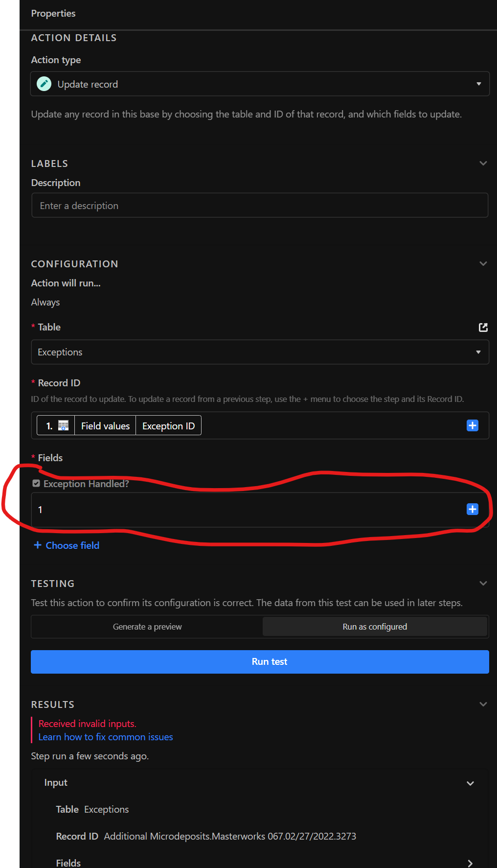The image size is (497, 868).
Task: Click the 'Table Exceptions' result row
Action: (92, 809)
